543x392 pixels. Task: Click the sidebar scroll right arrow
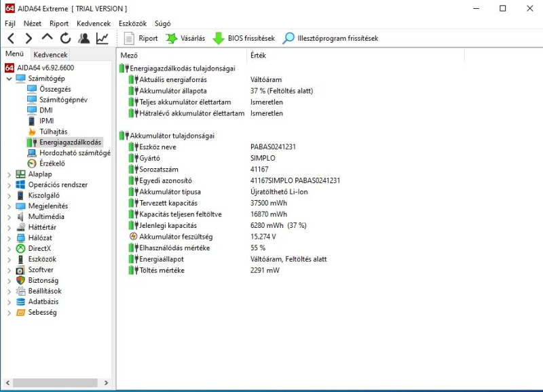coord(106,383)
